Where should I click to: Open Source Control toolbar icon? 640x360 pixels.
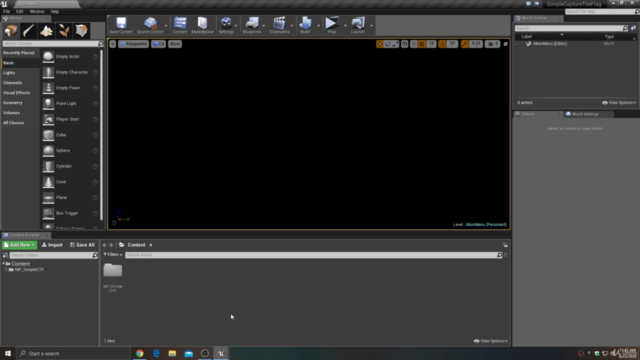pos(150,25)
